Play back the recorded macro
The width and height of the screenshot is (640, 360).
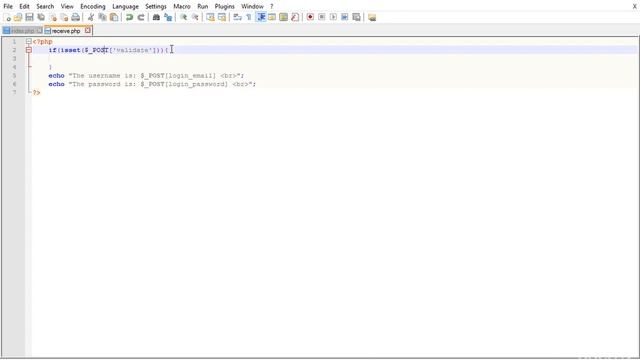point(333,17)
